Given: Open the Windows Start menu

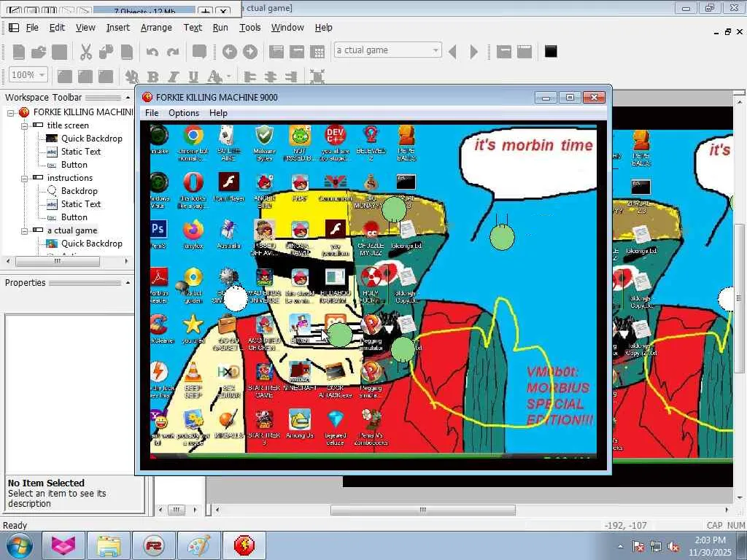Looking at the screenshot, I should pyautogui.click(x=18, y=545).
